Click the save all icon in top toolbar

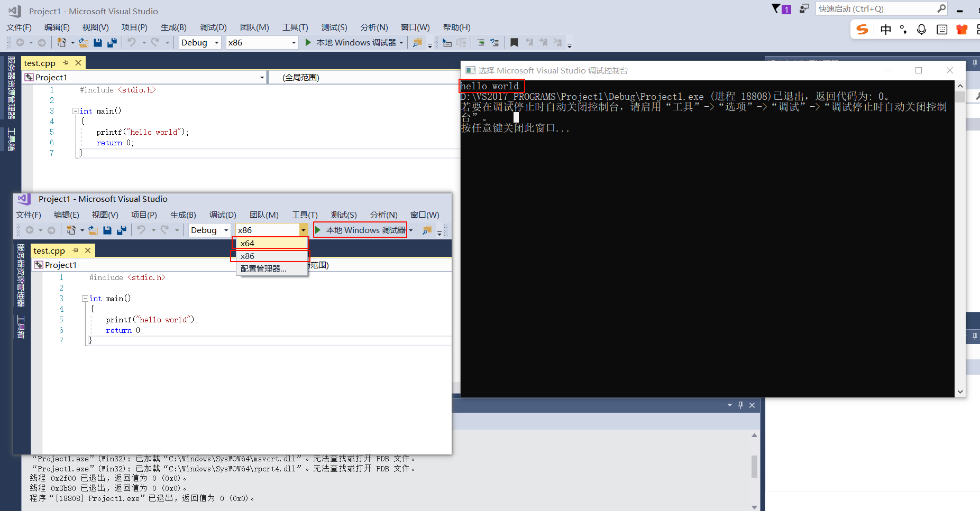click(112, 42)
